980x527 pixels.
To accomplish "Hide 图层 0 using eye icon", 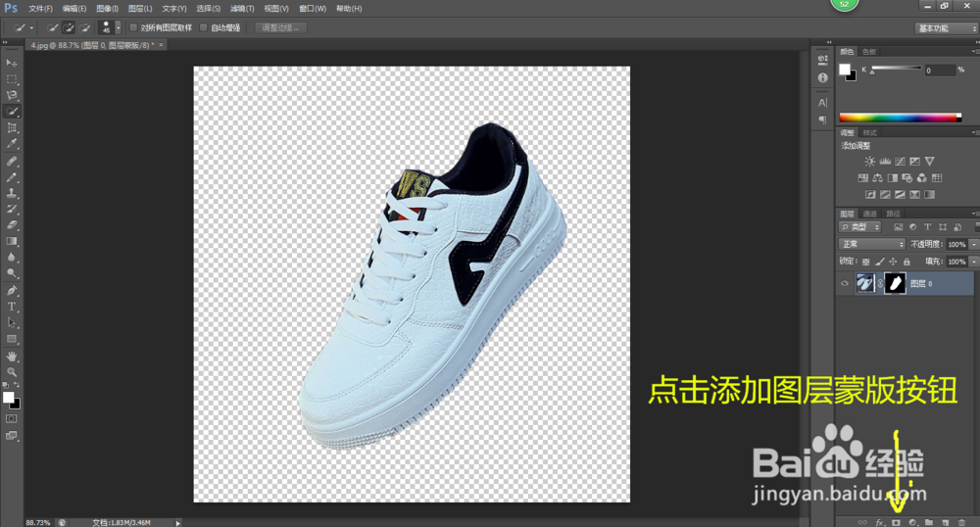I will tap(845, 283).
